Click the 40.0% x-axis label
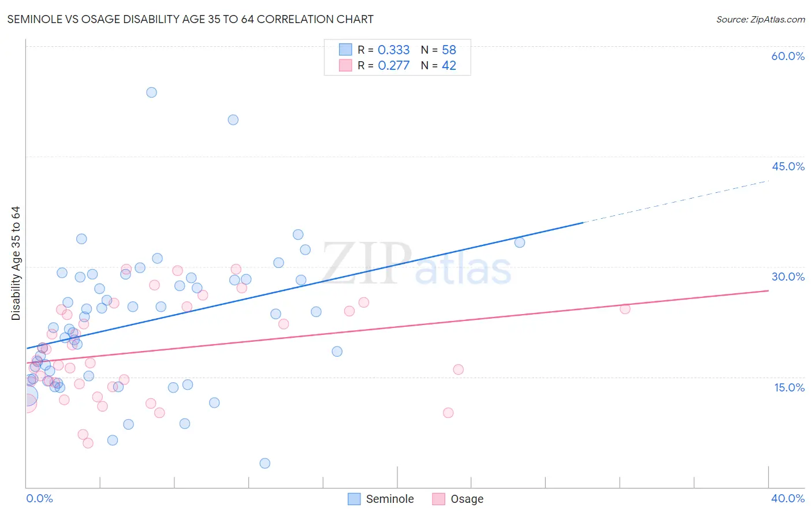Screen dimensions: 812x515 pyautogui.click(x=788, y=498)
